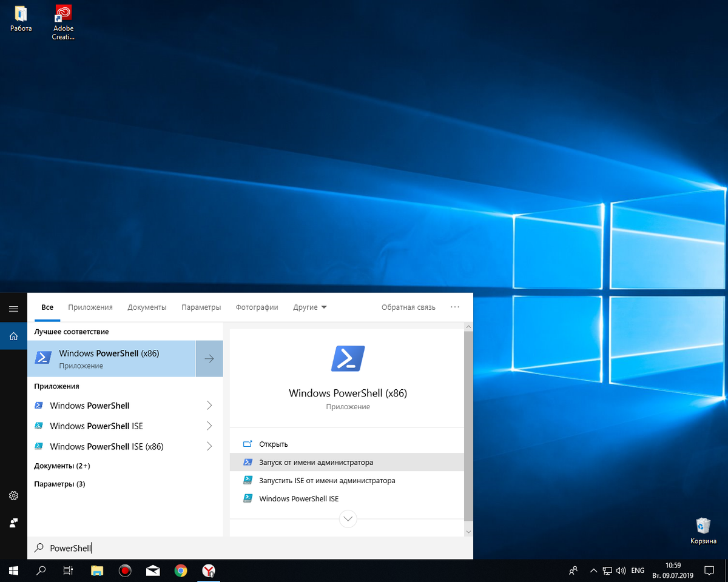The image size is (728, 582).
Task: Expand the Параметры (3) results group
Action: pyautogui.click(x=59, y=484)
